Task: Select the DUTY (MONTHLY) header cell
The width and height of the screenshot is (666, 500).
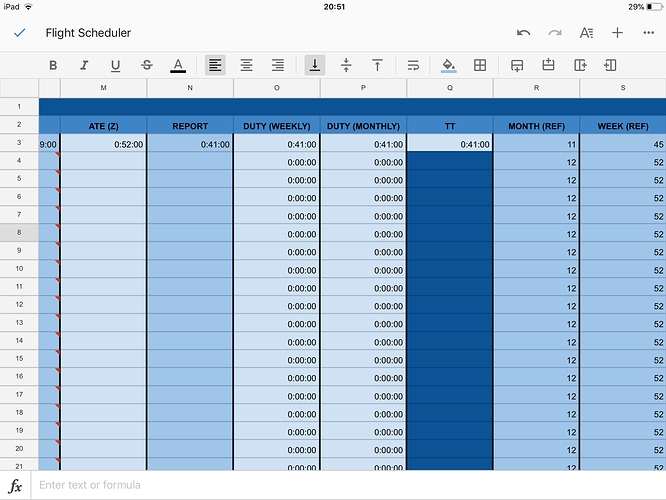Action: pyautogui.click(x=363, y=126)
